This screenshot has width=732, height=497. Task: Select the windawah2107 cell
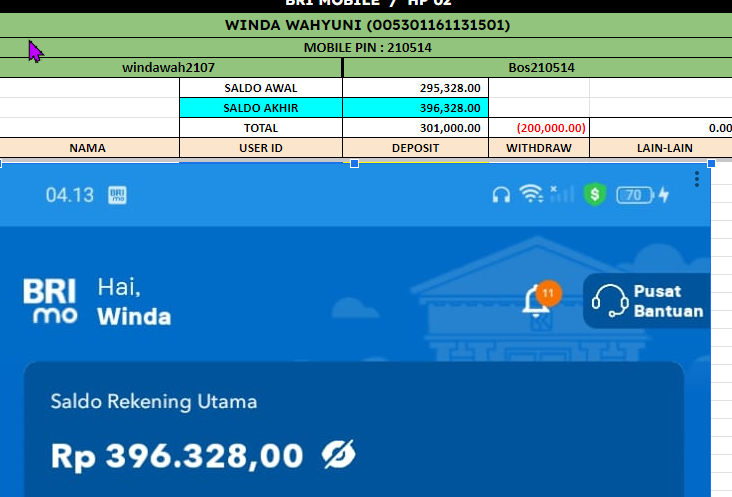pos(170,68)
